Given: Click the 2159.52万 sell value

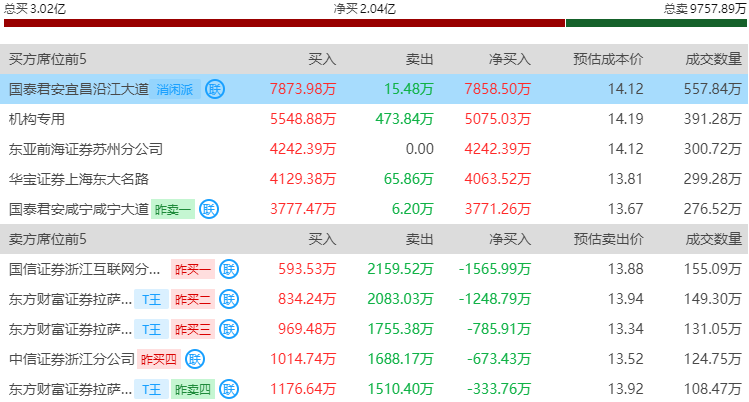Looking at the screenshot, I should pyautogui.click(x=400, y=269).
